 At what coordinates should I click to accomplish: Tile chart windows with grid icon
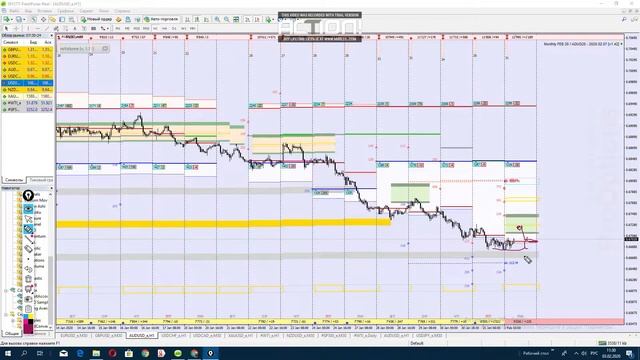click(236, 20)
